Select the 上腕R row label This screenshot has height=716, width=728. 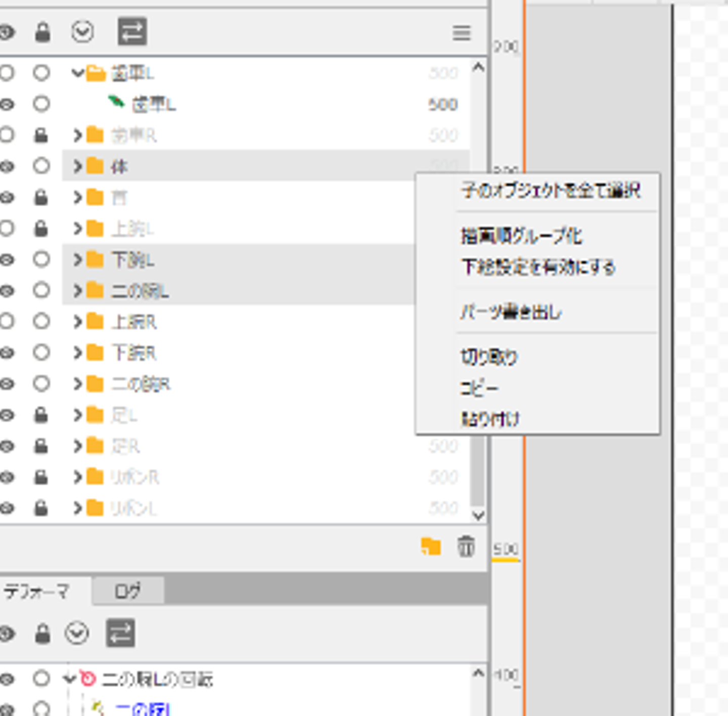134,322
